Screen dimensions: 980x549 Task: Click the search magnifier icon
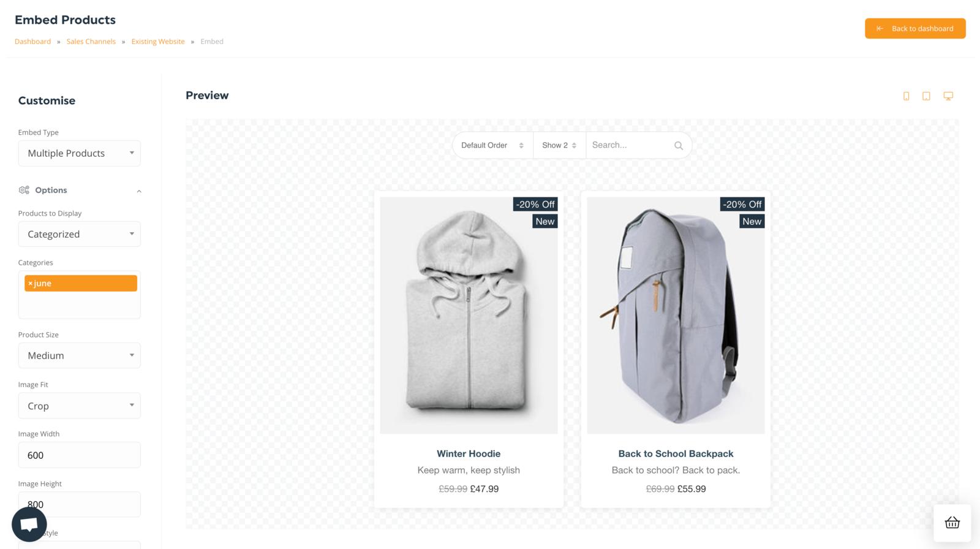pyautogui.click(x=679, y=146)
